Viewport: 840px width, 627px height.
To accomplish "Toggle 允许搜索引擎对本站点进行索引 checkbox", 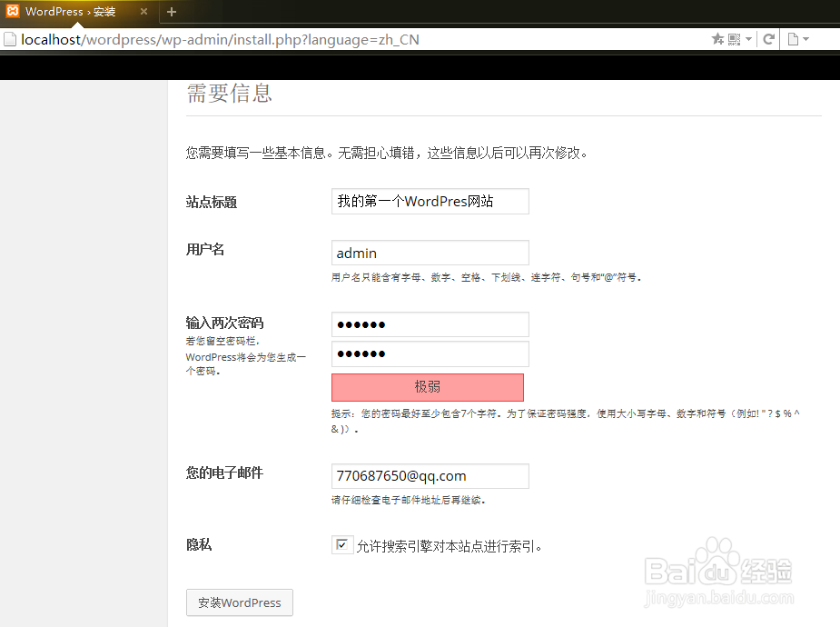I will 342,543.
